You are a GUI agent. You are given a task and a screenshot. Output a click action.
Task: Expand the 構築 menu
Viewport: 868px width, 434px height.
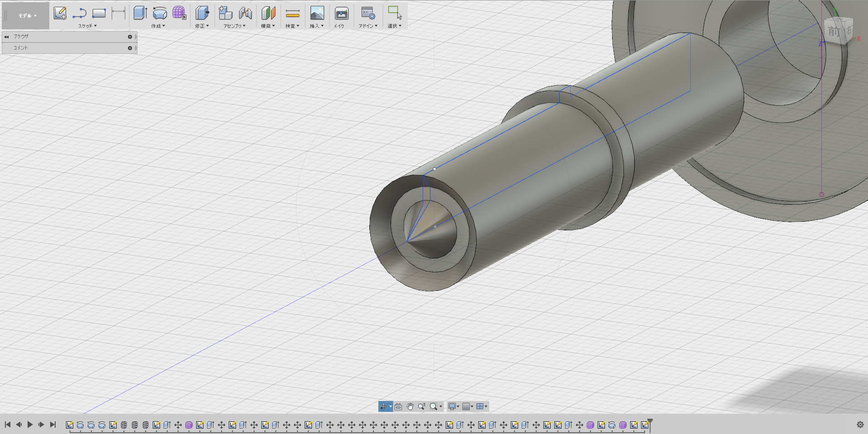click(x=268, y=26)
